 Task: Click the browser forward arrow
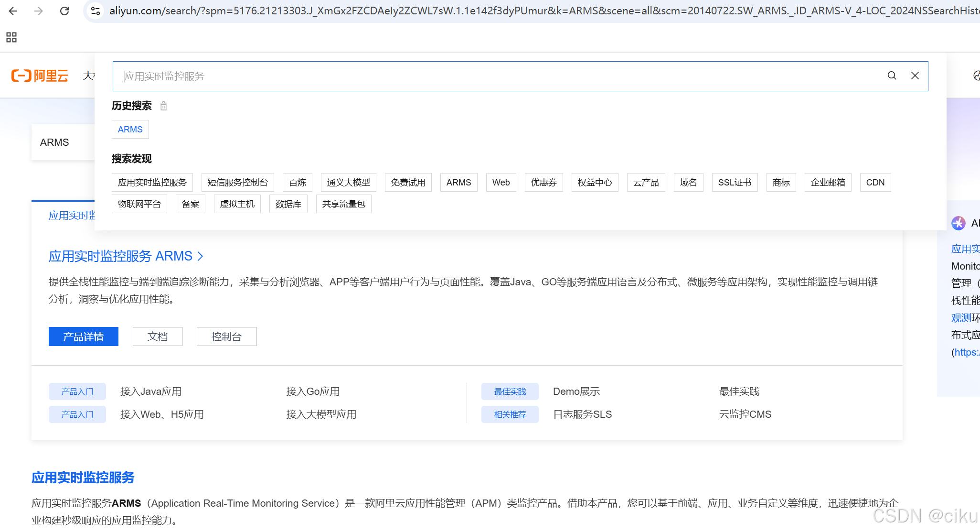pyautogui.click(x=39, y=11)
